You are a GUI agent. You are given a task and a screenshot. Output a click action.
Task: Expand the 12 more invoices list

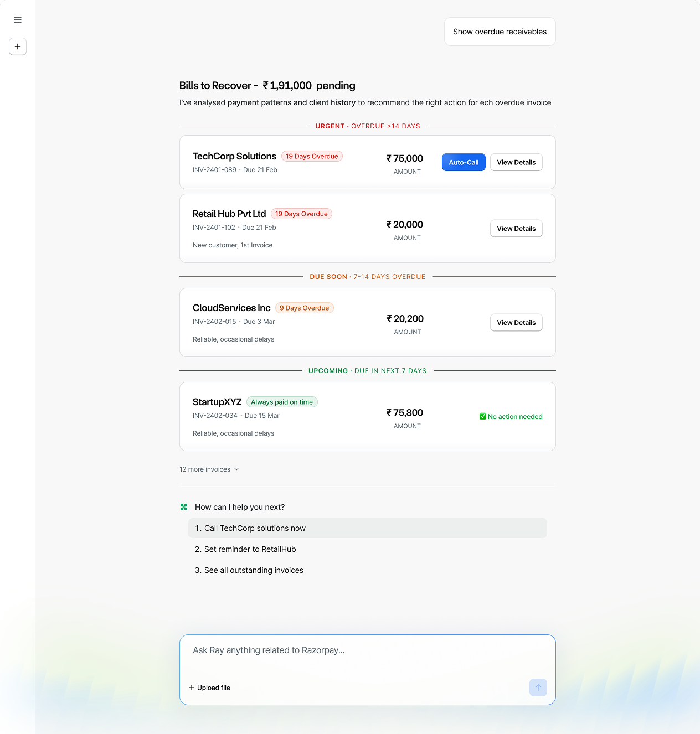[x=209, y=469]
